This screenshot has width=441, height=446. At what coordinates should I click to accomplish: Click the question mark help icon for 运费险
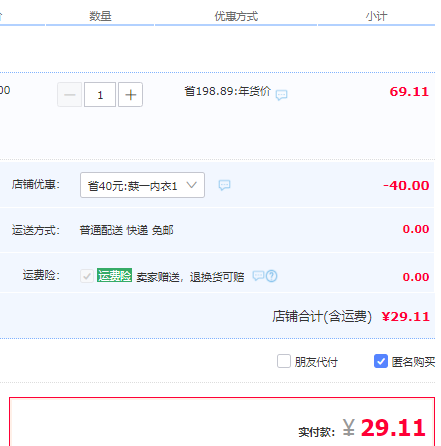coord(272,276)
